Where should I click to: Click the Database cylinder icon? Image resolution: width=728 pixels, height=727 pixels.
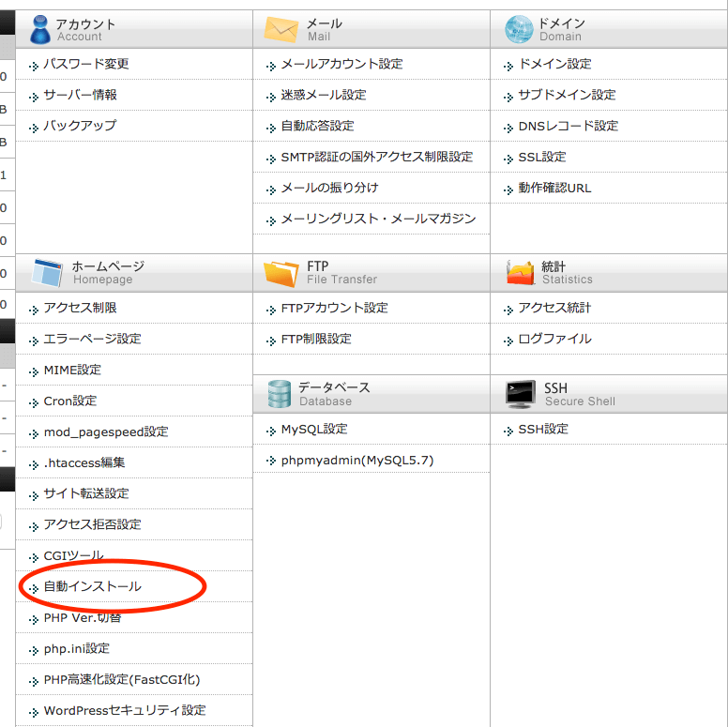point(279,394)
